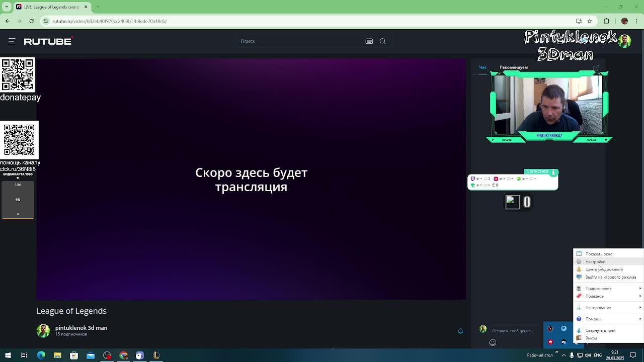Open Microsoft Store from the taskbar

(74, 355)
